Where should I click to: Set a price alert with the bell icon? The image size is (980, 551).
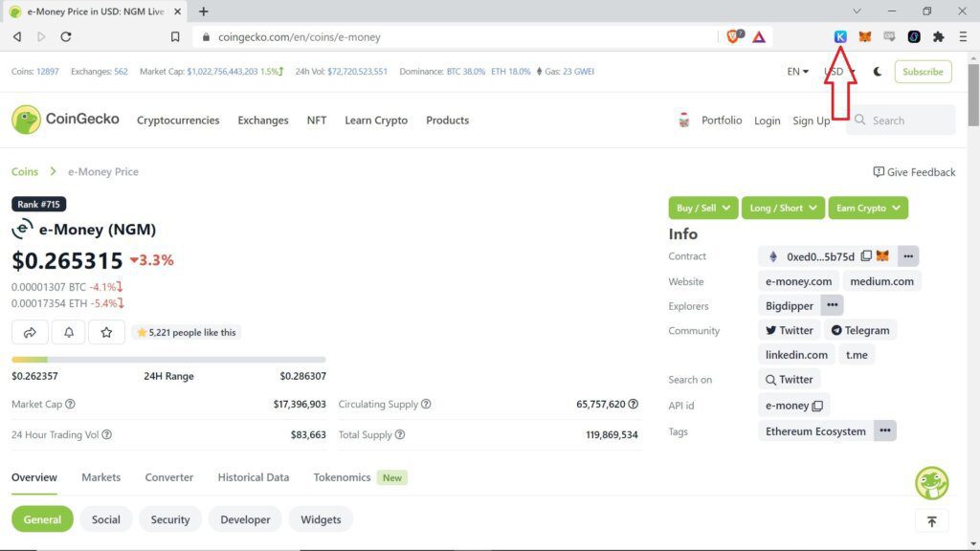coord(68,332)
